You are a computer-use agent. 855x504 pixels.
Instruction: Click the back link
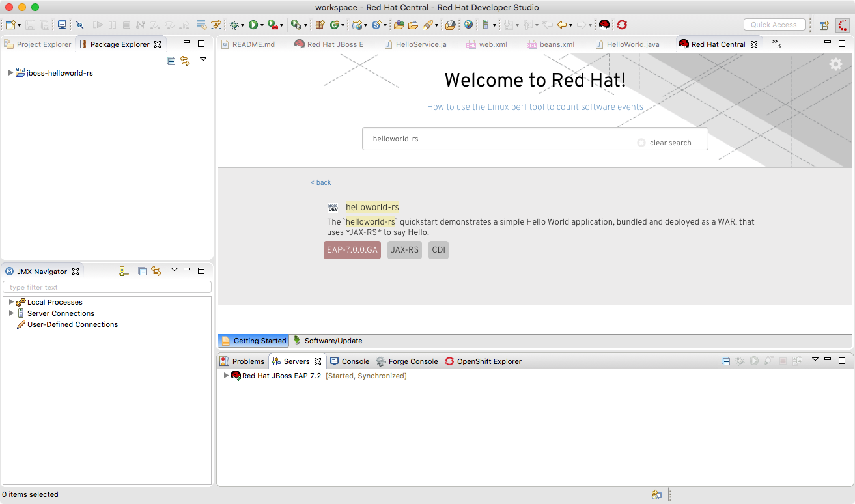pyautogui.click(x=320, y=182)
